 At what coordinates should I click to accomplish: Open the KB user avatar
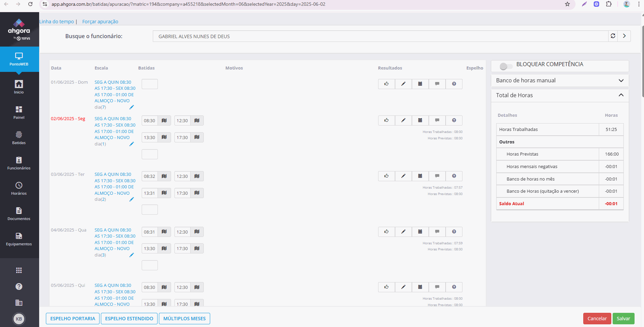[x=19, y=319]
